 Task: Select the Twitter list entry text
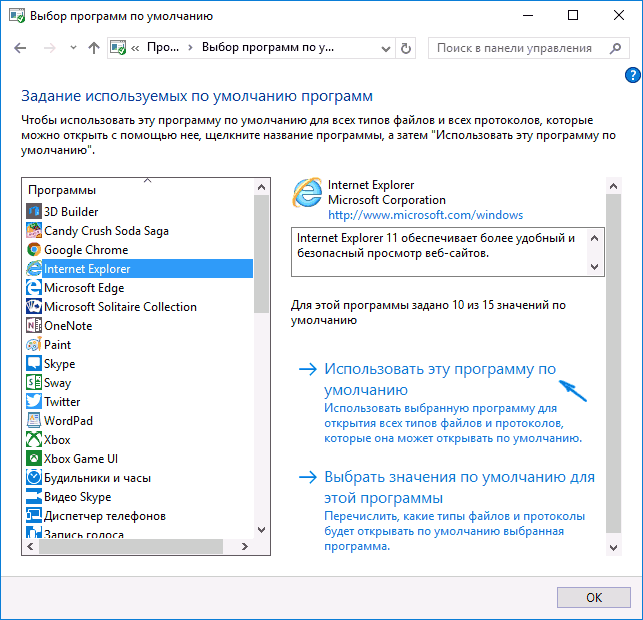pyautogui.click(x=62, y=401)
